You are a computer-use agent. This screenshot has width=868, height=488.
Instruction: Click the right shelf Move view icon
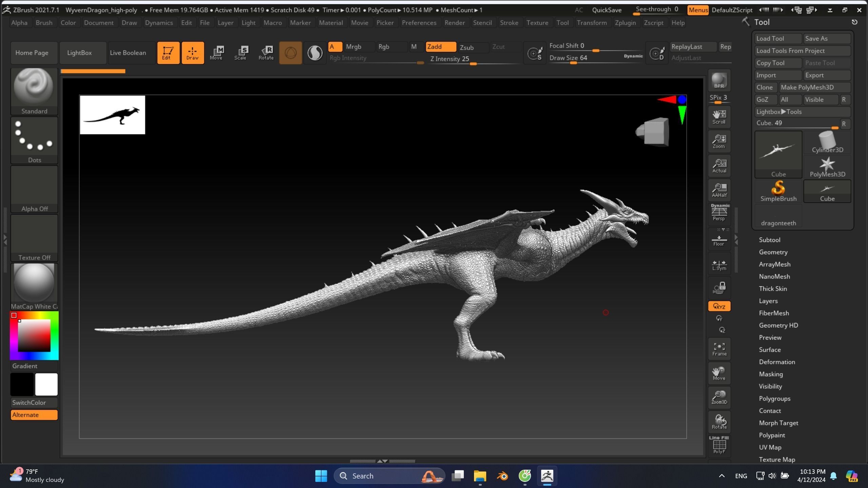[x=719, y=373]
